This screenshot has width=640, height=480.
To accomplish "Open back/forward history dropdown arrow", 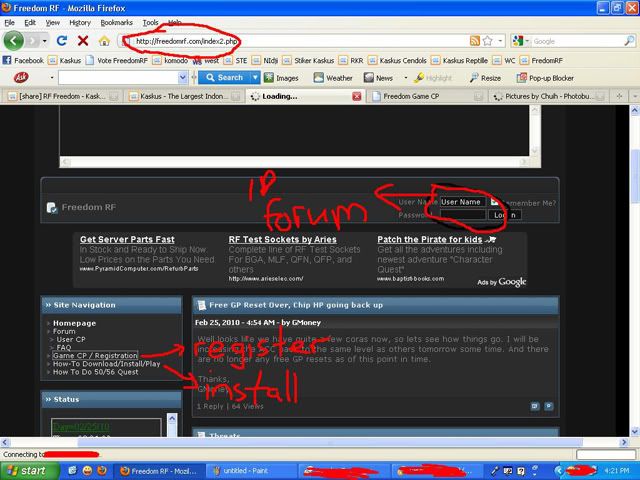I will click(x=44, y=41).
